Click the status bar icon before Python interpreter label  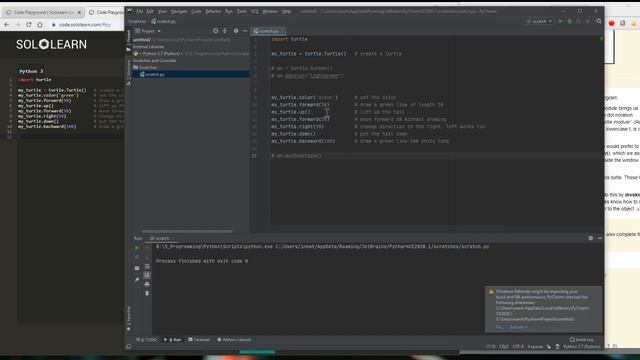[x=558, y=347]
